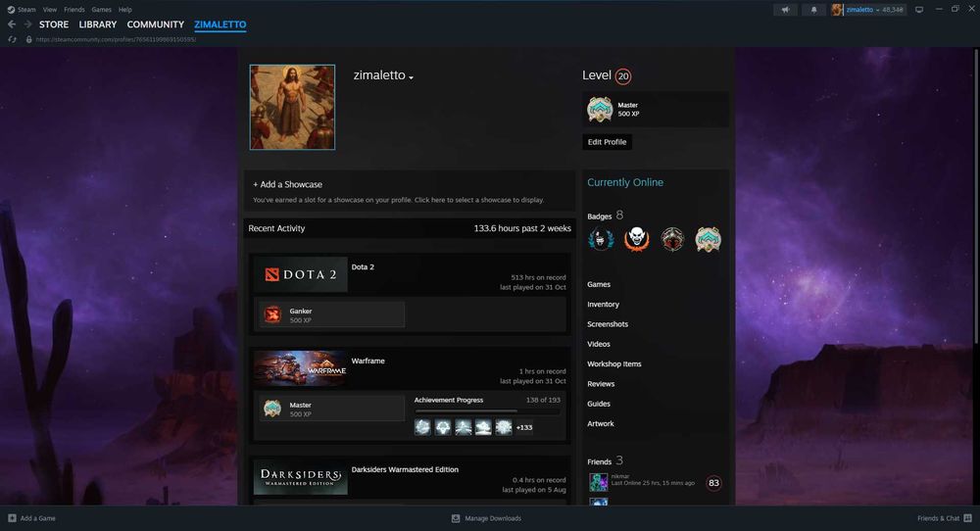Open the View menu
Viewport: 980px width, 531px height.
pyautogui.click(x=50, y=10)
